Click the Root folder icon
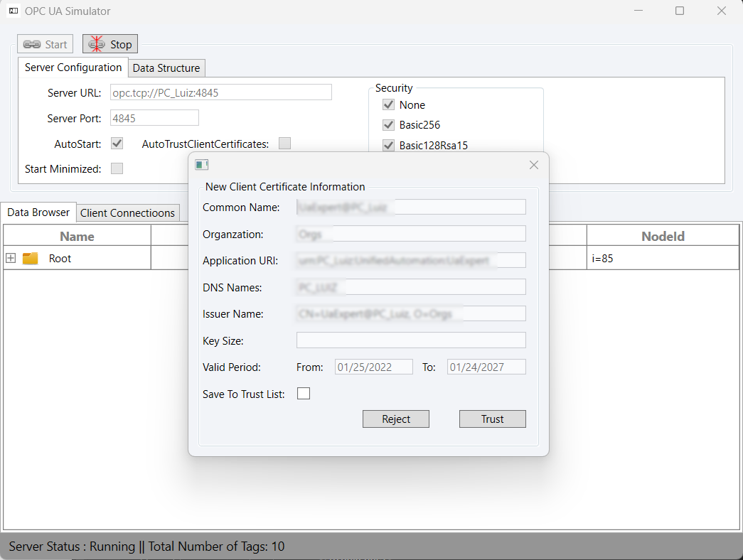The image size is (743, 560). pos(30,259)
